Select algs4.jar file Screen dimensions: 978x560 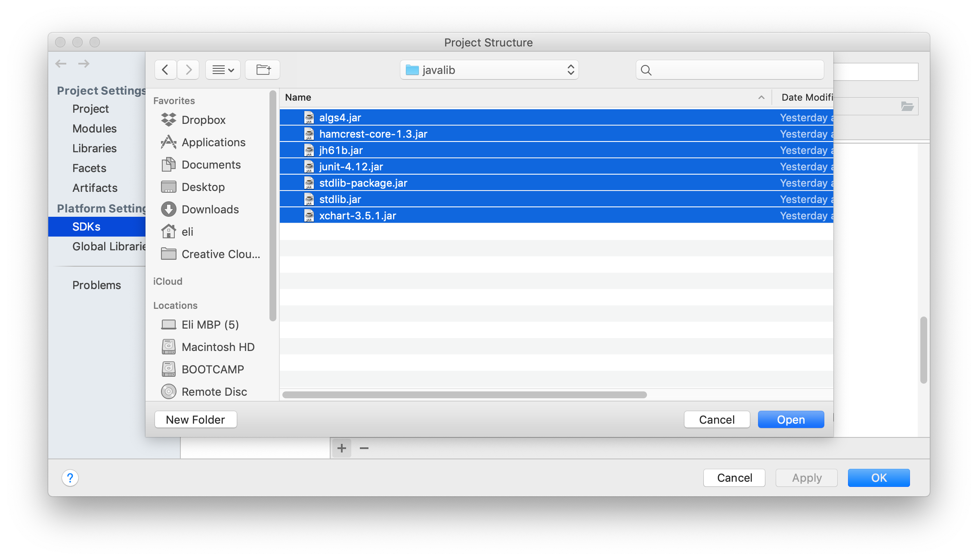(x=557, y=117)
